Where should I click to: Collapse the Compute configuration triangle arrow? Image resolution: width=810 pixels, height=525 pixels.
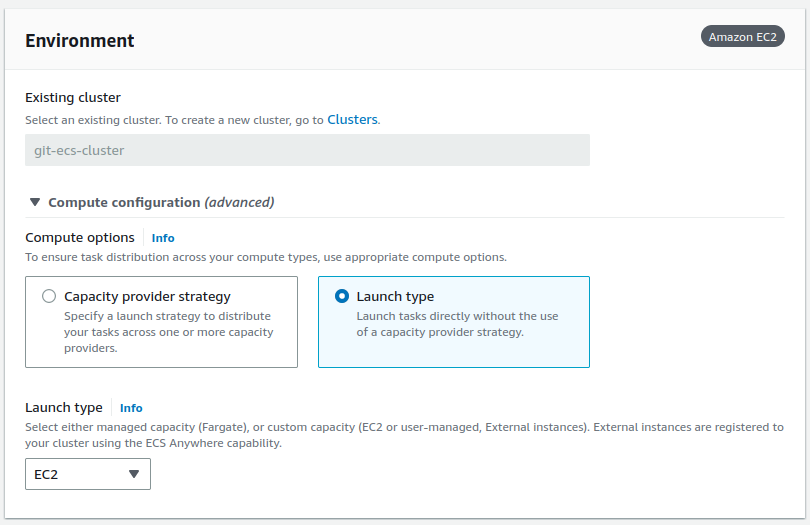35,202
